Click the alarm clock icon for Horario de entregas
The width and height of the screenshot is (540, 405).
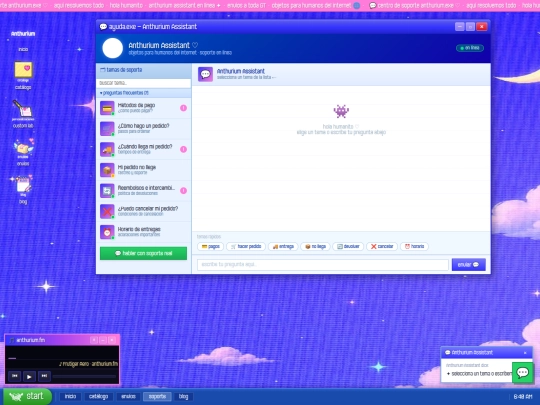[x=107, y=232]
